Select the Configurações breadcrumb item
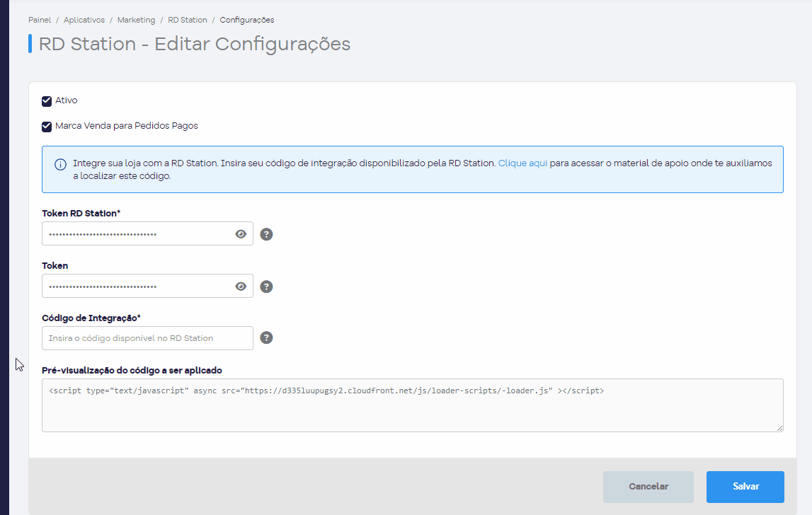Image resolution: width=812 pixels, height=515 pixels. pos(247,21)
